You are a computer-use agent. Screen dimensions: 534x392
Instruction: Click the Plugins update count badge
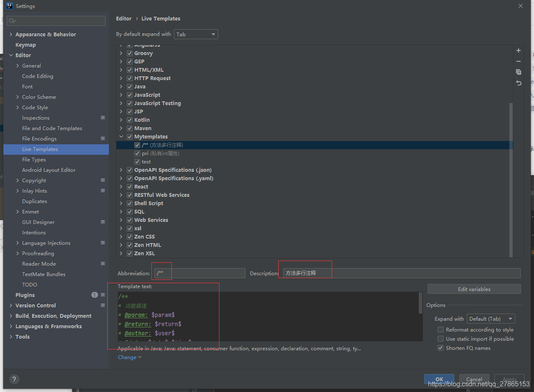pyautogui.click(x=95, y=295)
